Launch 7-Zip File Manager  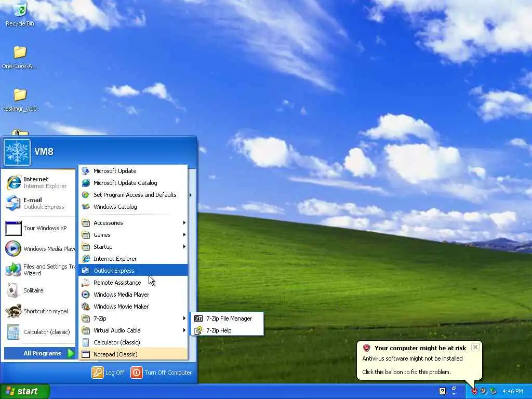[227, 318]
